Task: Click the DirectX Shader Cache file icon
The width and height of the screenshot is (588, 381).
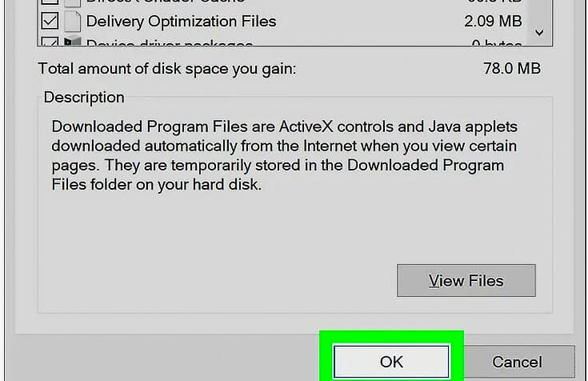Action: pos(72,3)
